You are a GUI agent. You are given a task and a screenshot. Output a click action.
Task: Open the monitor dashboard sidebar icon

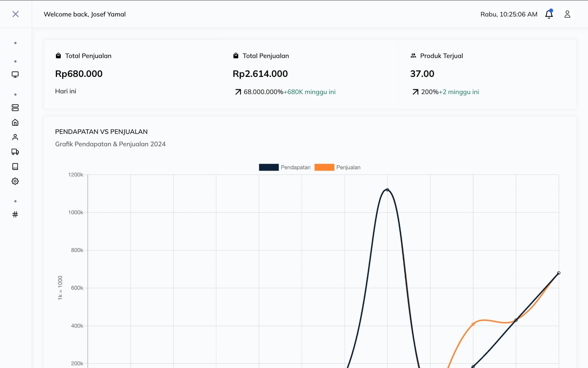(x=15, y=74)
